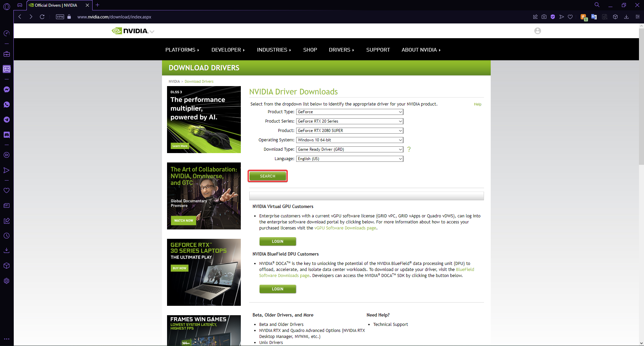Open the ABOUT NVIDIA menu
This screenshot has height=346, width=644.
click(x=421, y=50)
